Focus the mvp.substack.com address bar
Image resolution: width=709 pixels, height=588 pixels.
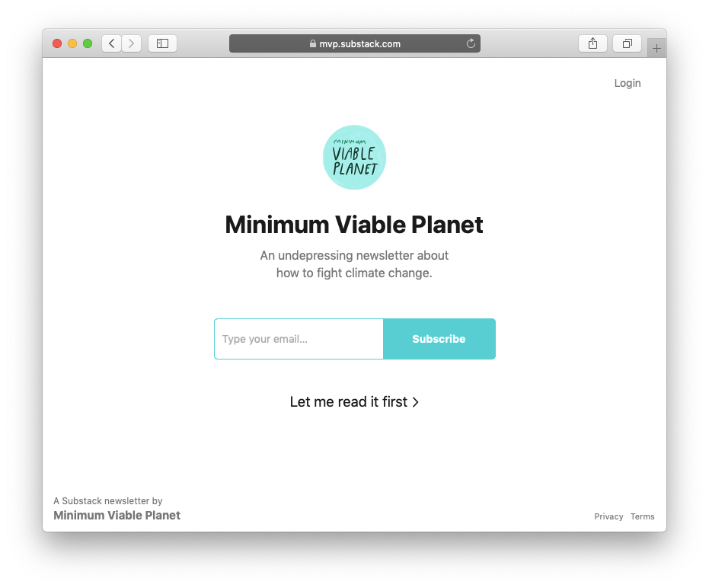point(355,43)
